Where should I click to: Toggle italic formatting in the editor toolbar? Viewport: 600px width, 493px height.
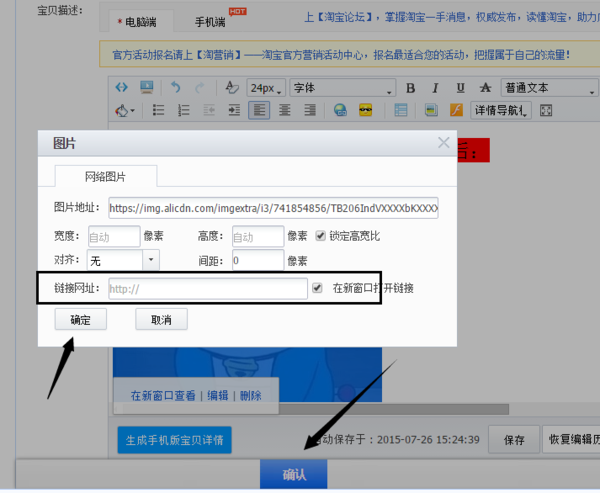(435, 88)
